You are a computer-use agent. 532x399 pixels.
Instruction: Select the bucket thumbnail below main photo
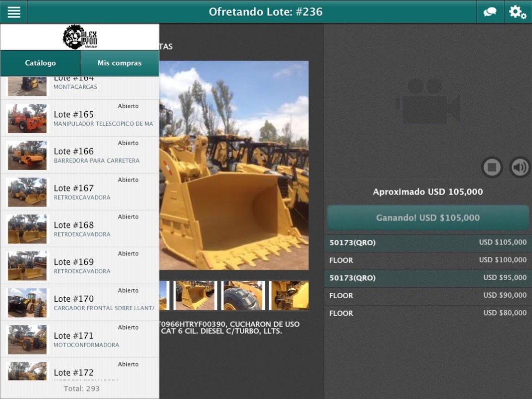(195, 296)
